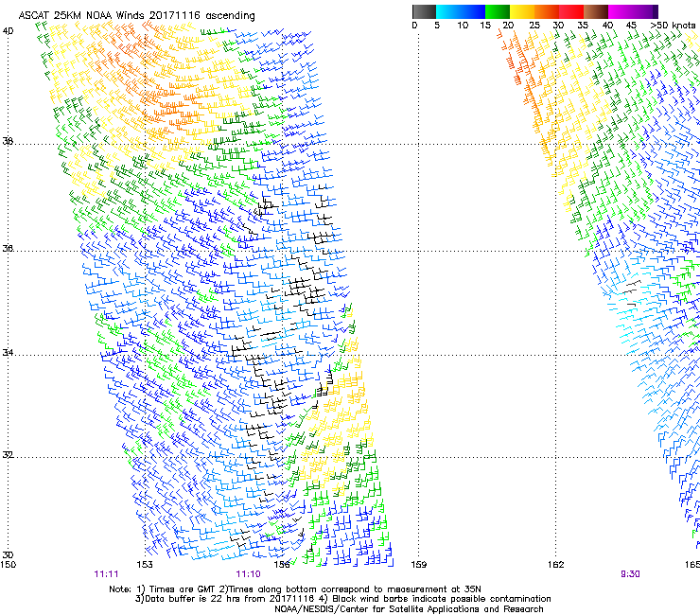Click the purple swath time '11:11'
This screenshot has height=615, width=700.
106,574
